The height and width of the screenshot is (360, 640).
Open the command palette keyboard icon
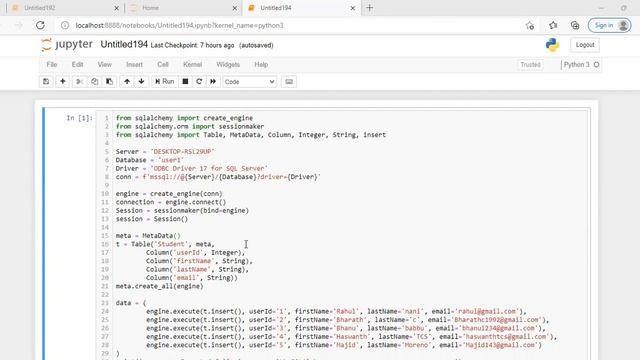click(289, 82)
